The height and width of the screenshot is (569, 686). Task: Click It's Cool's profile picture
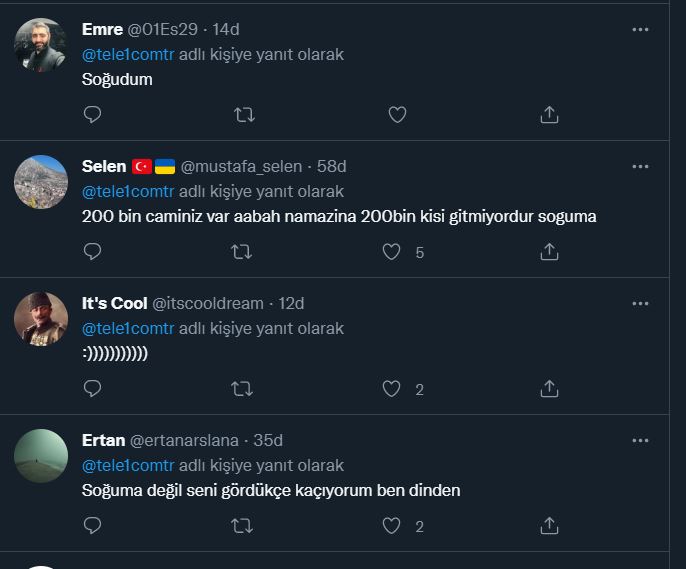(41, 319)
